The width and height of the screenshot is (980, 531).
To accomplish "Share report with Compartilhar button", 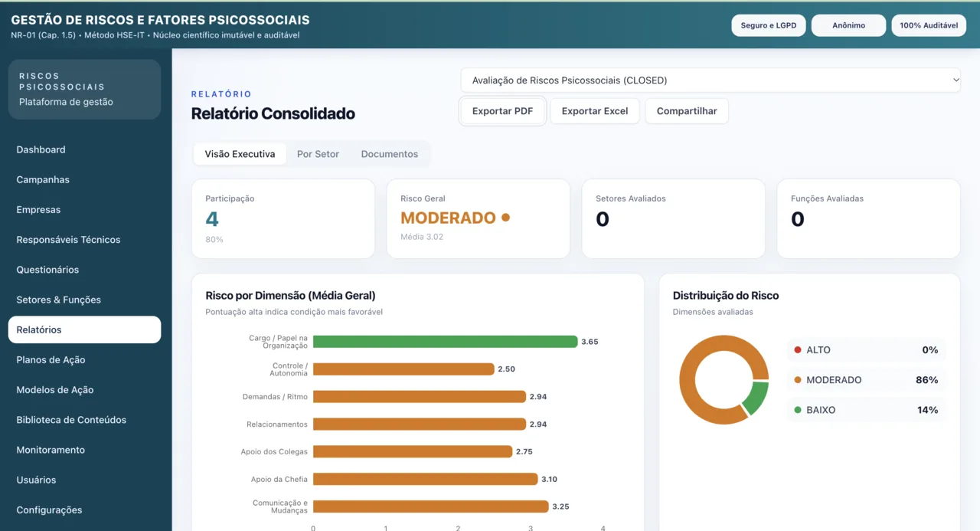I will (687, 111).
